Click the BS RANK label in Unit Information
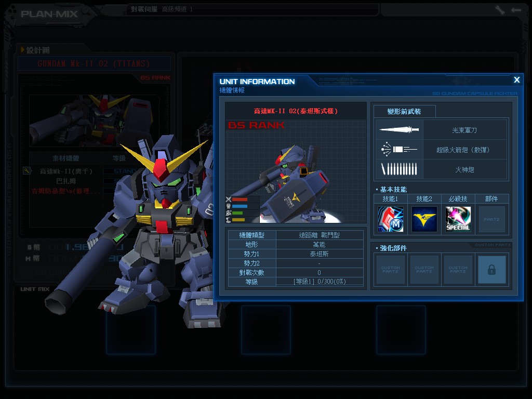Screen dimensions: 532x399 (x=256, y=125)
